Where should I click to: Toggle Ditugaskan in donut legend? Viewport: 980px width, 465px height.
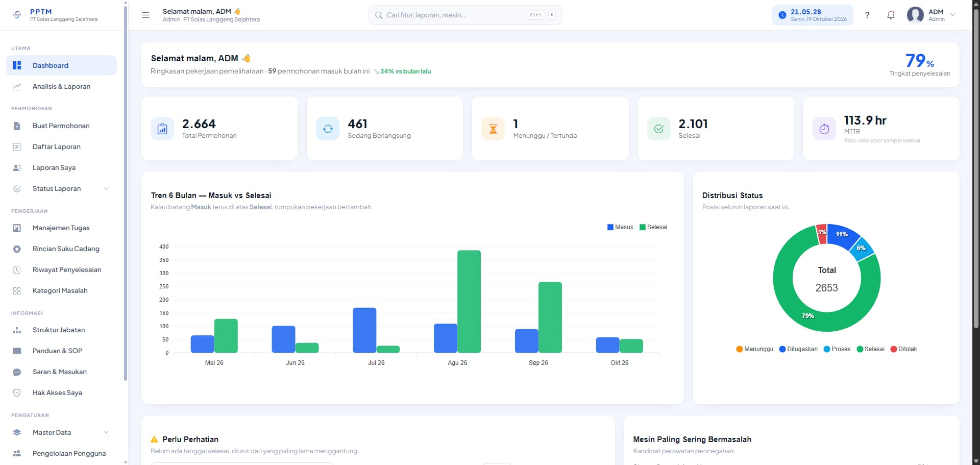[798, 349]
